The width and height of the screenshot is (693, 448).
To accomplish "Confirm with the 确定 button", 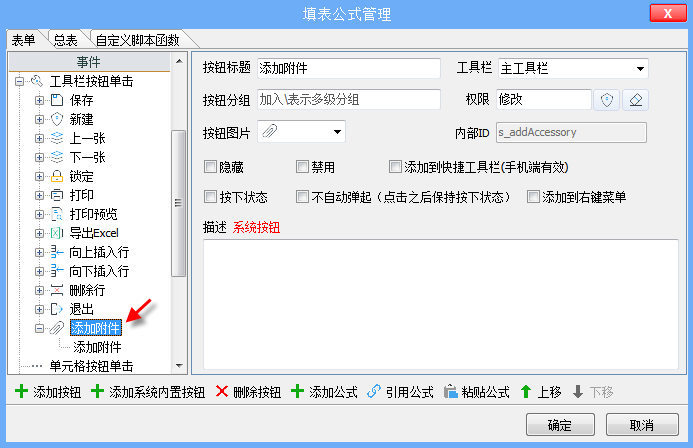I will tap(560, 425).
